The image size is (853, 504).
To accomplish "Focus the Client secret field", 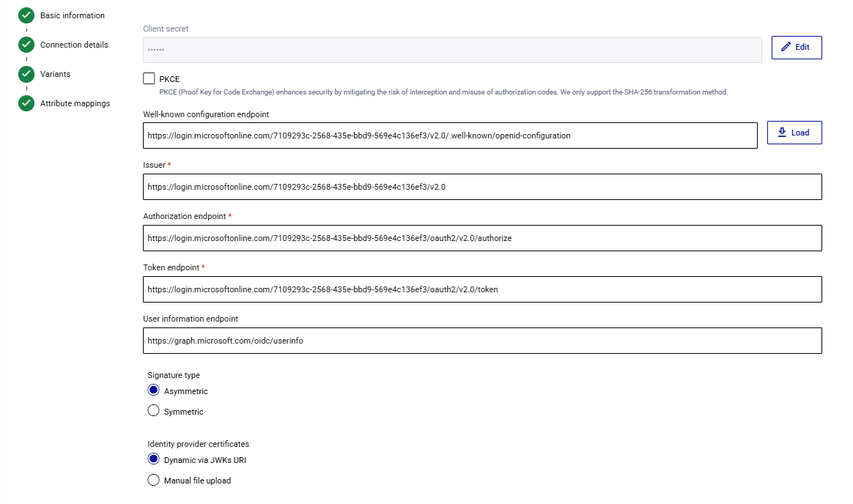I will [452, 50].
